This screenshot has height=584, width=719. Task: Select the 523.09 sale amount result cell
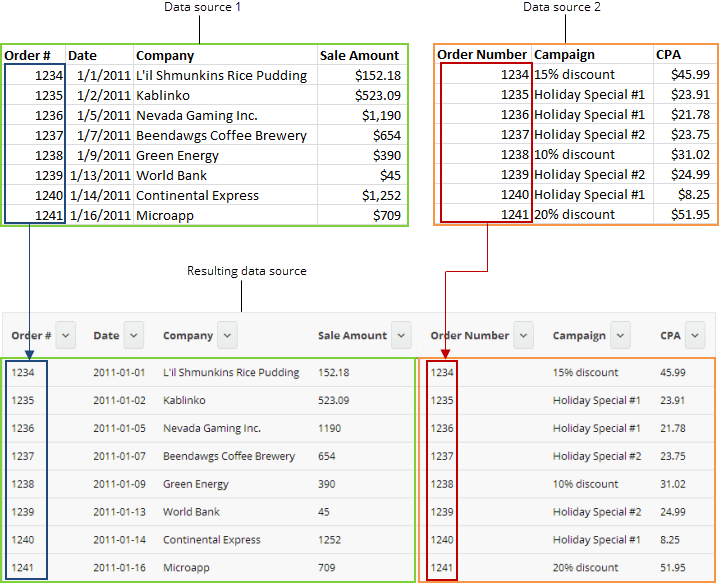[x=335, y=400]
